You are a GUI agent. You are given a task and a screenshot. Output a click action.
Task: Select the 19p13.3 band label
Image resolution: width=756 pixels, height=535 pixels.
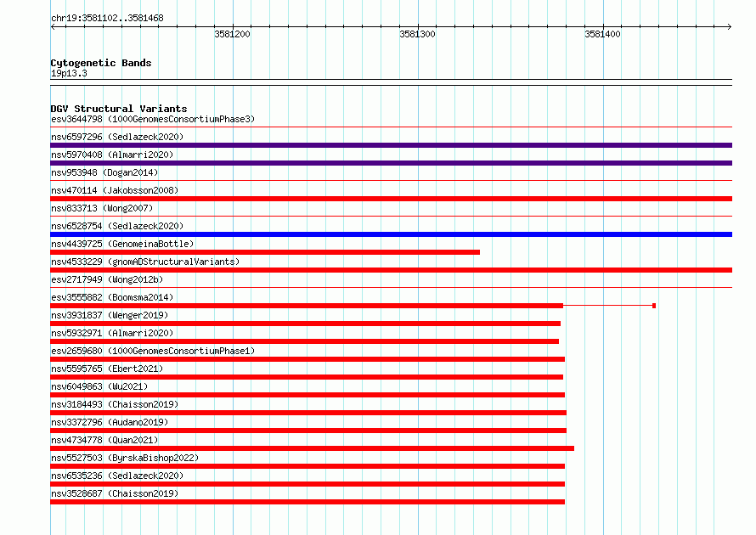click(69, 73)
